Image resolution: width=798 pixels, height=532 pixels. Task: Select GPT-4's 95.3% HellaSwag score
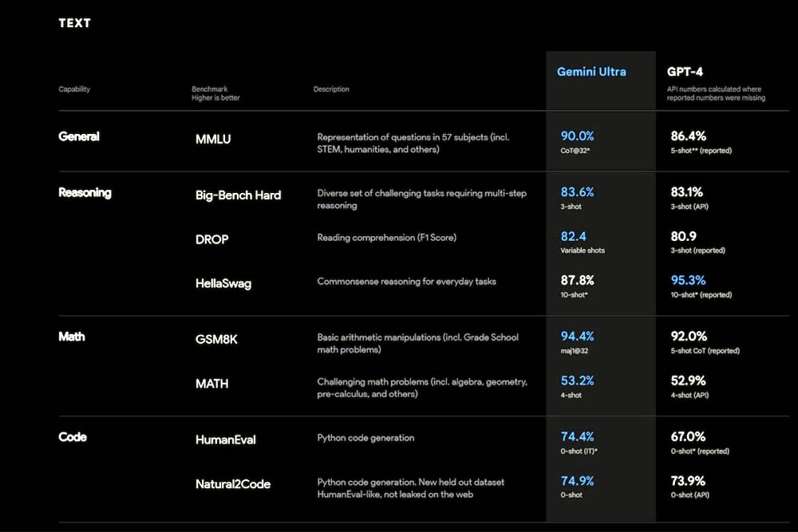point(687,280)
